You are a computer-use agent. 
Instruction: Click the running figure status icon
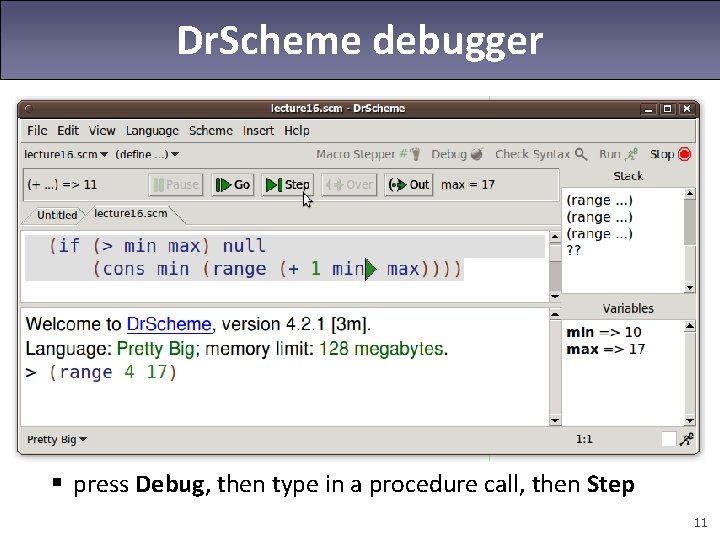[x=686, y=439]
